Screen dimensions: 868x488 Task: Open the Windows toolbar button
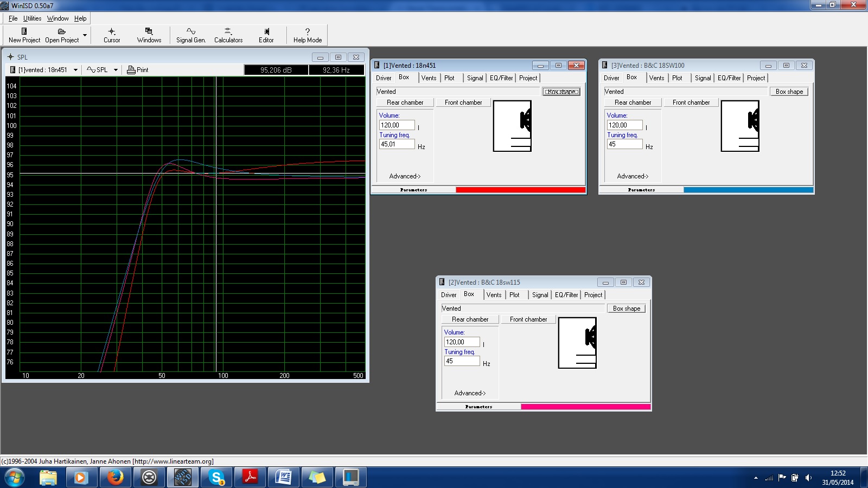click(x=149, y=35)
